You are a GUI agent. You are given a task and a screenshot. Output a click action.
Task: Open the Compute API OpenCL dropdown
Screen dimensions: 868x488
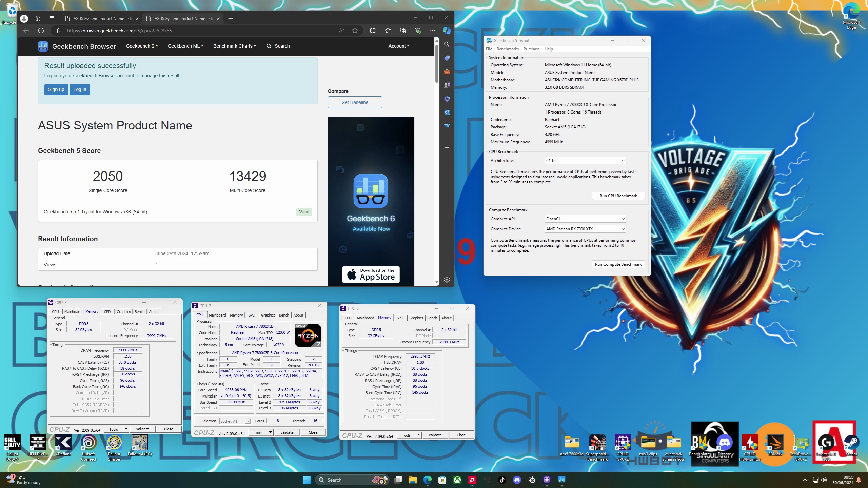point(585,219)
